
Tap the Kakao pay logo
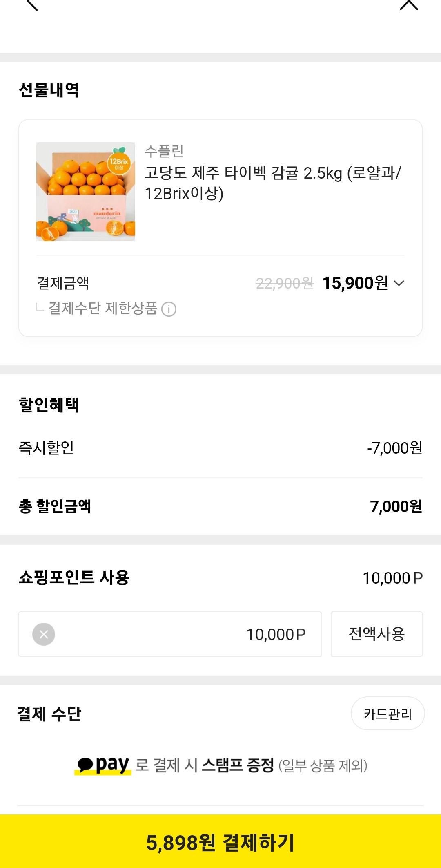(103, 765)
